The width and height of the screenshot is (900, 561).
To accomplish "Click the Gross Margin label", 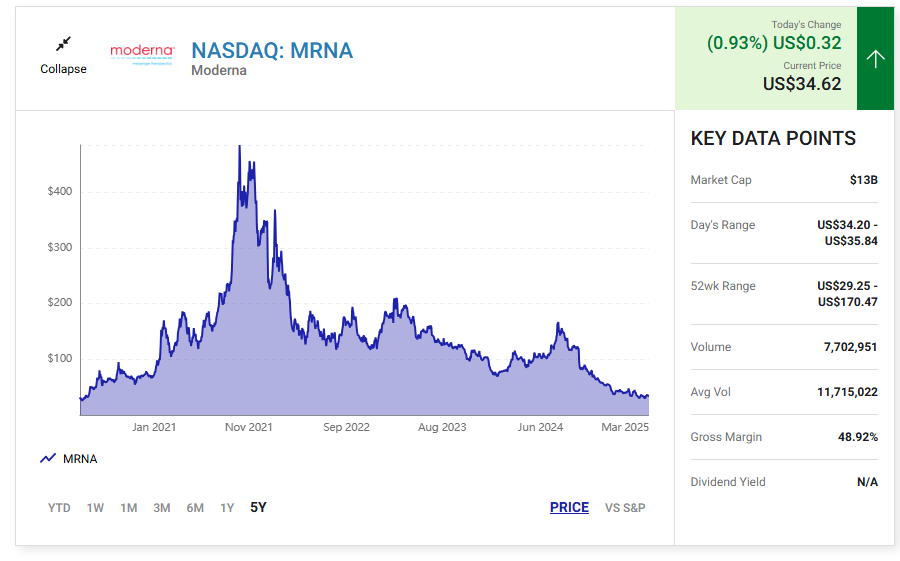I will [x=726, y=437].
